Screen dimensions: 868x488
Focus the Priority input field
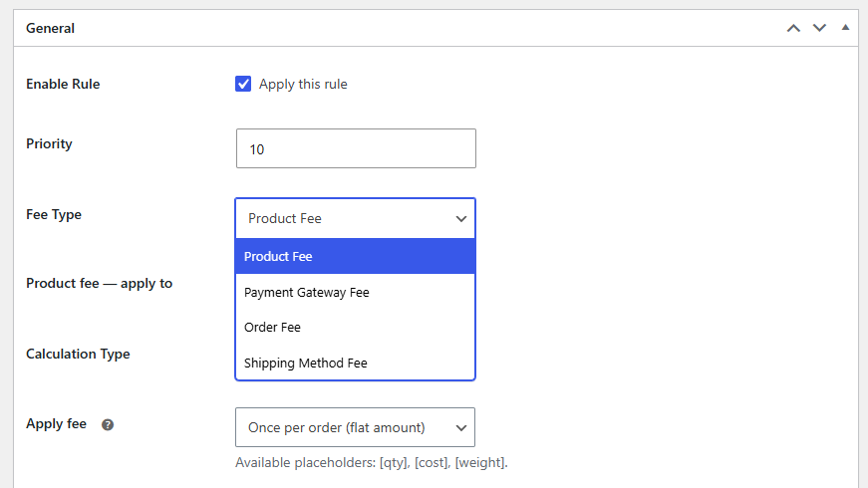click(x=356, y=148)
